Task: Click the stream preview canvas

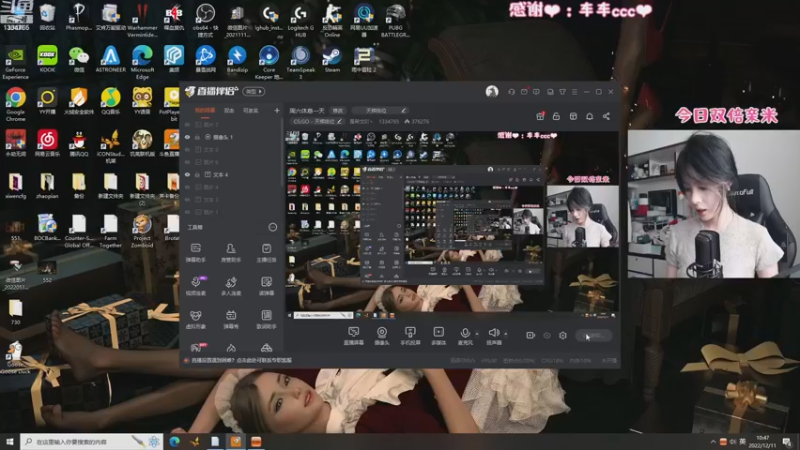Action: pos(452,224)
